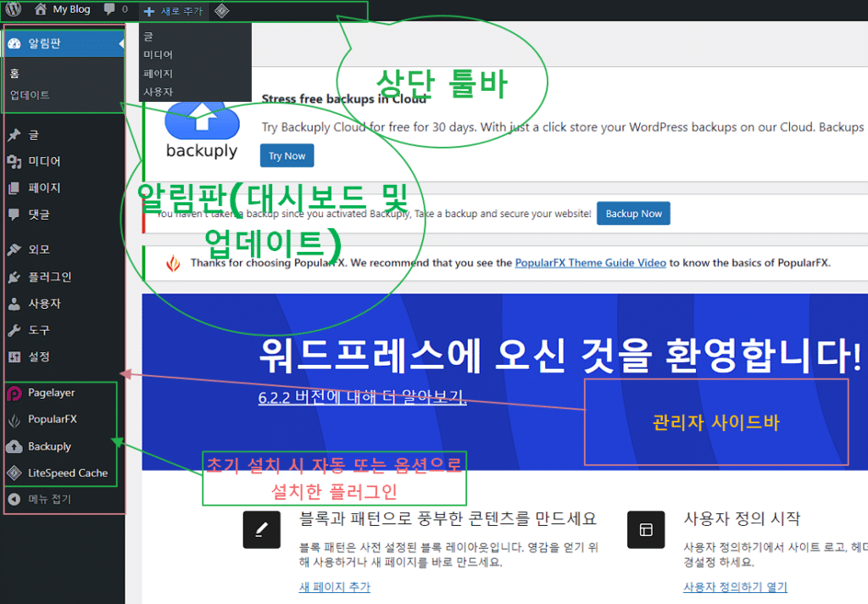Screen dimensions: 868x604
Task: Click the plug icon next to 플러그인
Action: coord(14,277)
